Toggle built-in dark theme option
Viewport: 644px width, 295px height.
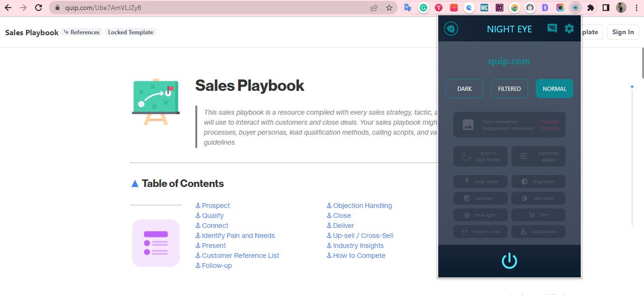[x=481, y=156]
